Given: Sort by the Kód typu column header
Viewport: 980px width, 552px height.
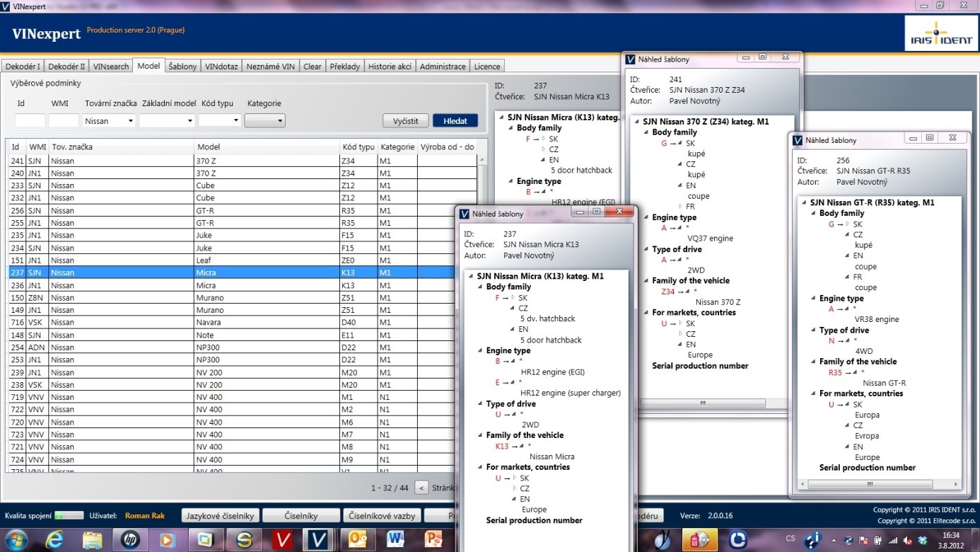Looking at the screenshot, I should pyautogui.click(x=358, y=147).
